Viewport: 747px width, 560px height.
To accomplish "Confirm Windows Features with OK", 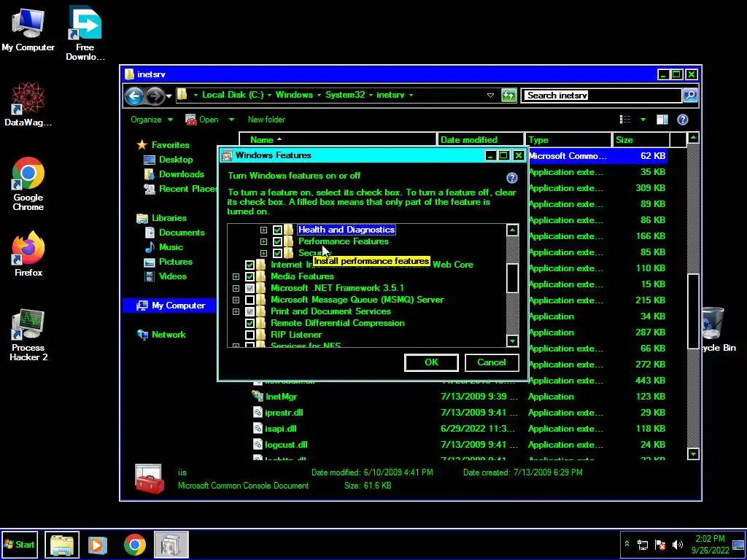I will [x=431, y=362].
